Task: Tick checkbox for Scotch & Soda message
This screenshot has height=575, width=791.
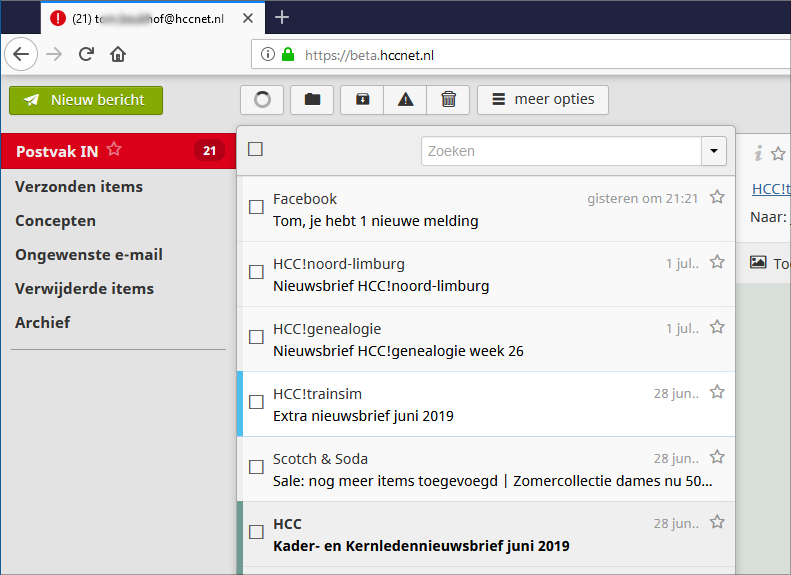Action: (x=256, y=467)
